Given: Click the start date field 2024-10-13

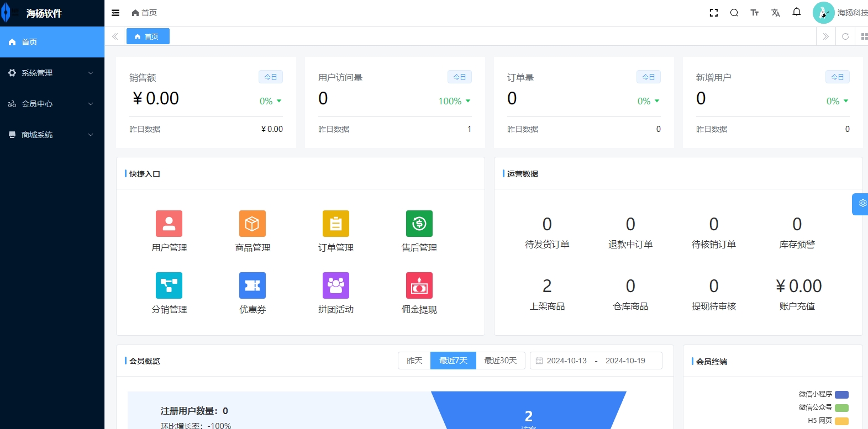Looking at the screenshot, I should (566, 361).
